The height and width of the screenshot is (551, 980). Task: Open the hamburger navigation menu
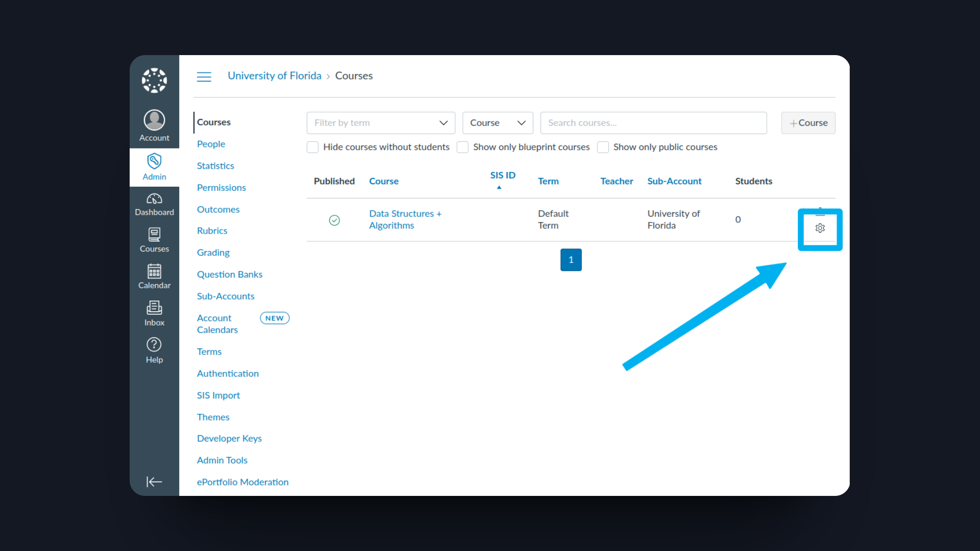point(204,77)
